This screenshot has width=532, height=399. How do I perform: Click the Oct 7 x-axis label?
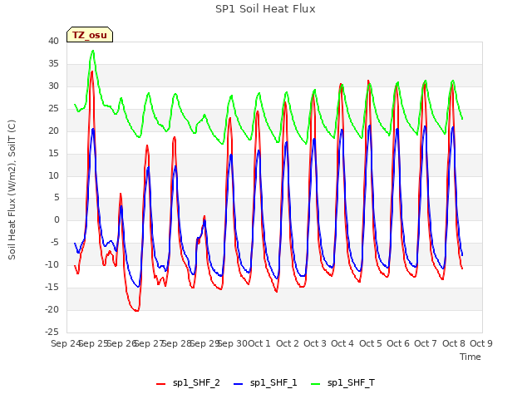[x=426, y=343]
